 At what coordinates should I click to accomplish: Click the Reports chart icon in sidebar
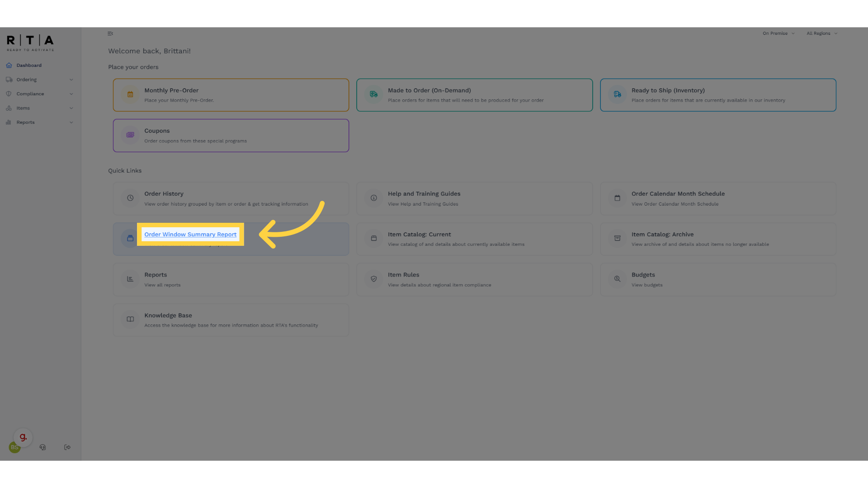click(x=9, y=122)
